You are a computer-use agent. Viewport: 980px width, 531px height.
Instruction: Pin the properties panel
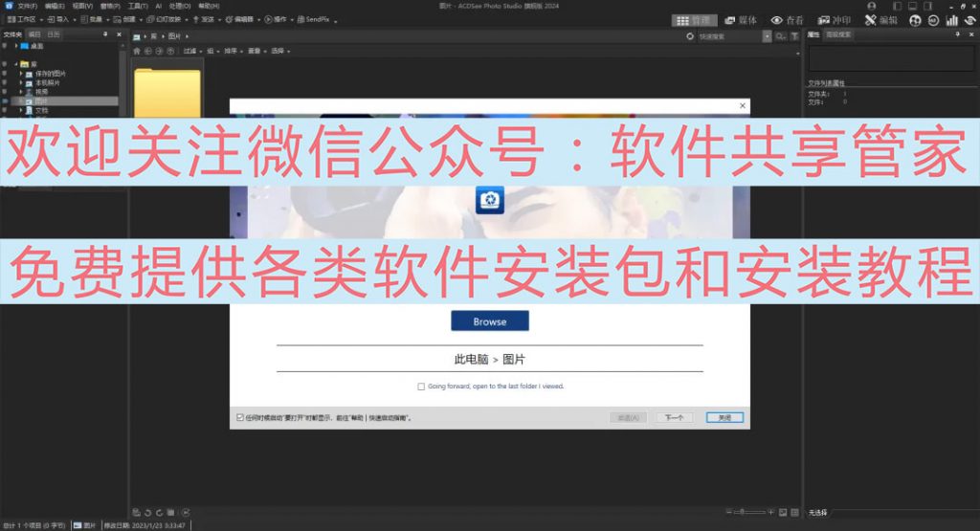coord(957,34)
